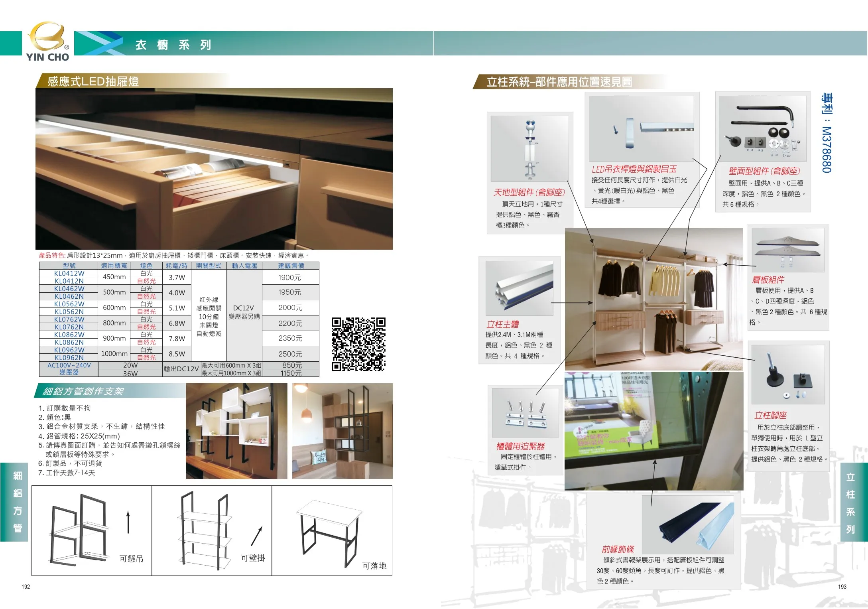Click the 850元 transformer price
The image size is (868, 609).
click(x=292, y=365)
